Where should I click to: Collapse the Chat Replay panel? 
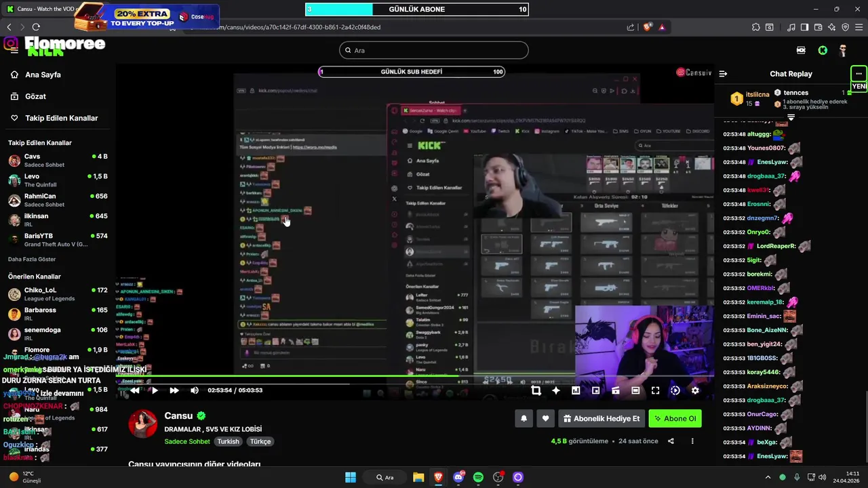[x=724, y=74]
